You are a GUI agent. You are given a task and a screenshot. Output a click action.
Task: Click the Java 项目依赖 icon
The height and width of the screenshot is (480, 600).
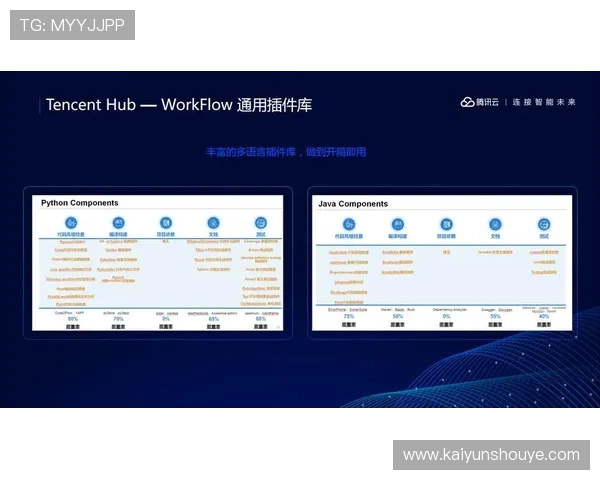446,224
